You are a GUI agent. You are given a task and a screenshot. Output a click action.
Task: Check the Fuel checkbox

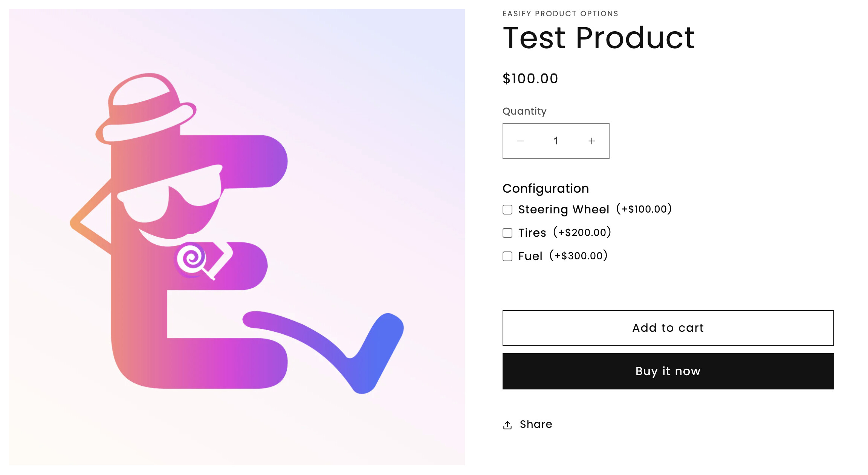507,256
